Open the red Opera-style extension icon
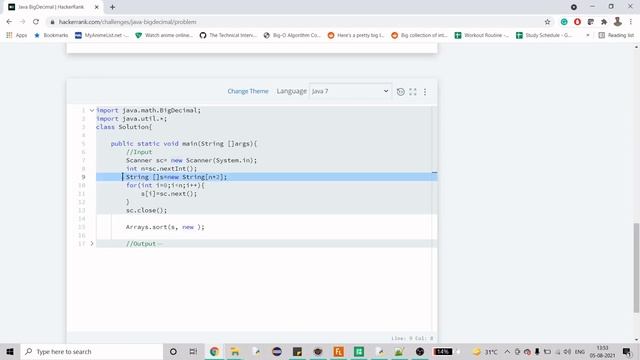 coord(577,22)
